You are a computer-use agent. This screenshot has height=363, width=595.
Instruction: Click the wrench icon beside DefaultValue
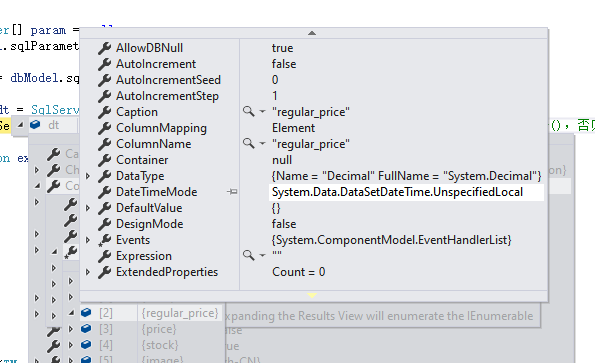[x=104, y=208]
